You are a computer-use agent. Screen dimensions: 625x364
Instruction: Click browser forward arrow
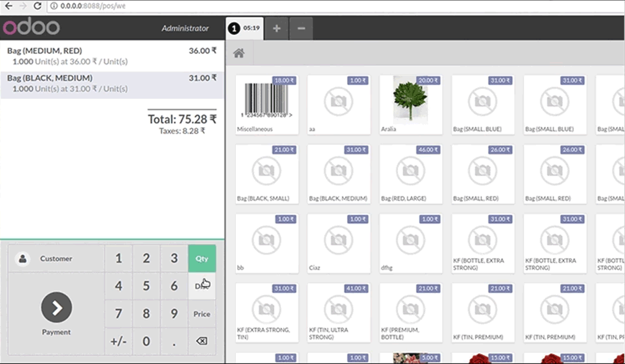tap(23, 6)
